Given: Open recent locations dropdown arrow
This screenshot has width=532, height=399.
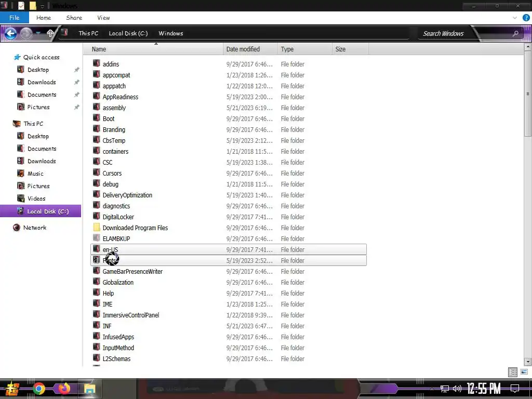Looking at the screenshot, I should point(38,33).
